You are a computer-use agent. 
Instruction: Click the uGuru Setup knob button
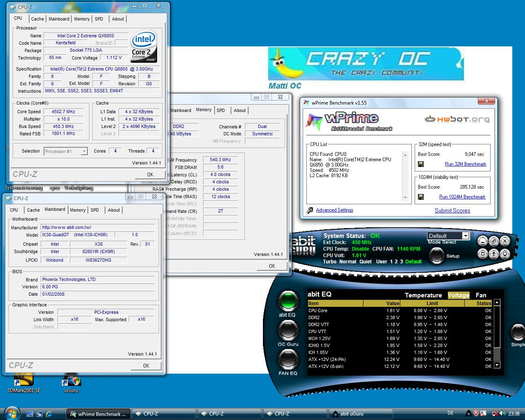(x=436, y=256)
